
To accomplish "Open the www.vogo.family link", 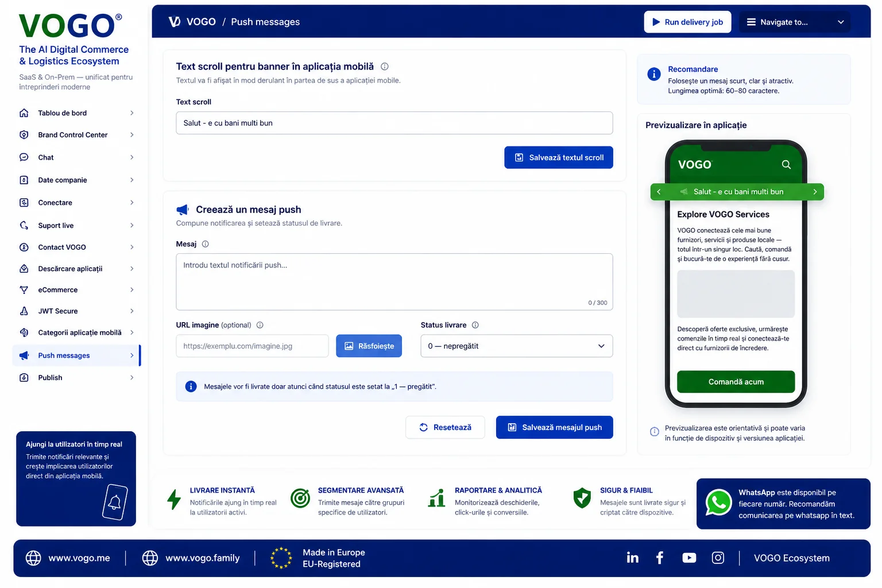I will click(x=191, y=558).
